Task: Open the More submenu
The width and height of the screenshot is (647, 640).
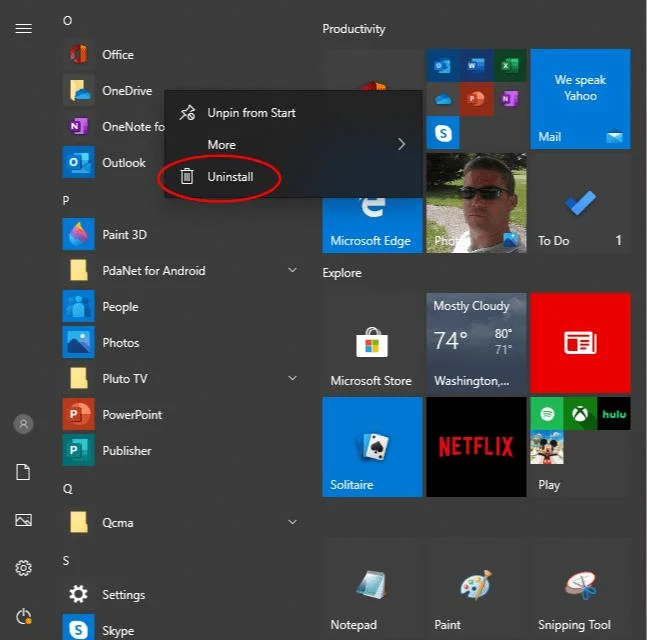Action: point(293,144)
